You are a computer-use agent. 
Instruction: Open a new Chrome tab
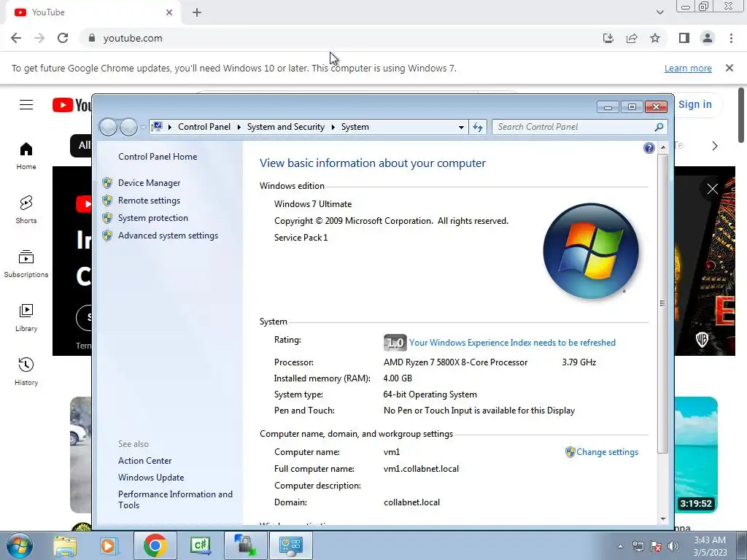point(197,12)
